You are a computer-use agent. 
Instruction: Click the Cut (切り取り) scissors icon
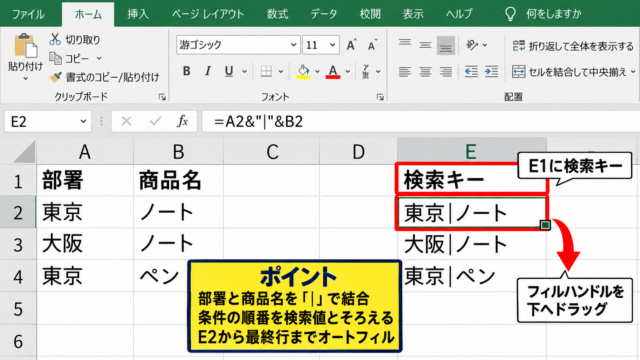tap(55, 40)
